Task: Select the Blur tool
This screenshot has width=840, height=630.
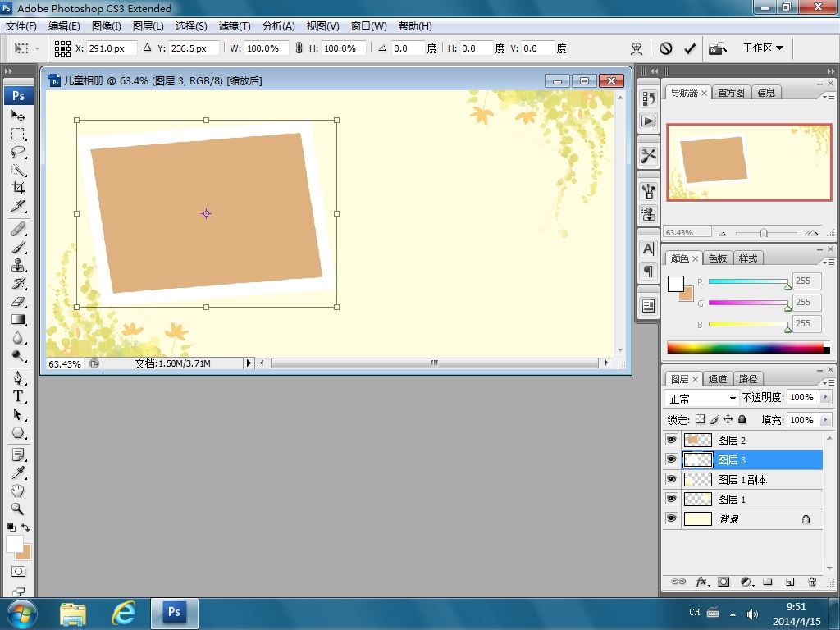Action: tap(18, 338)
